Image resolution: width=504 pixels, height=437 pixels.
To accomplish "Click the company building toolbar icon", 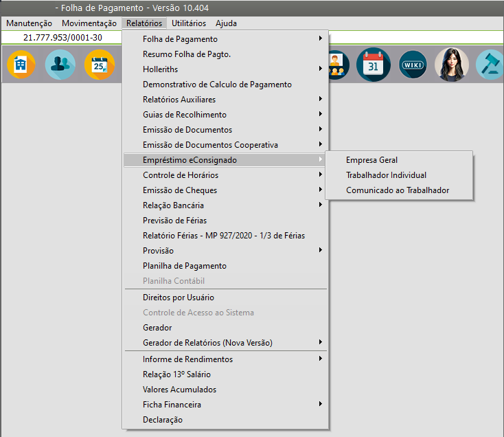I will point(21,65).
